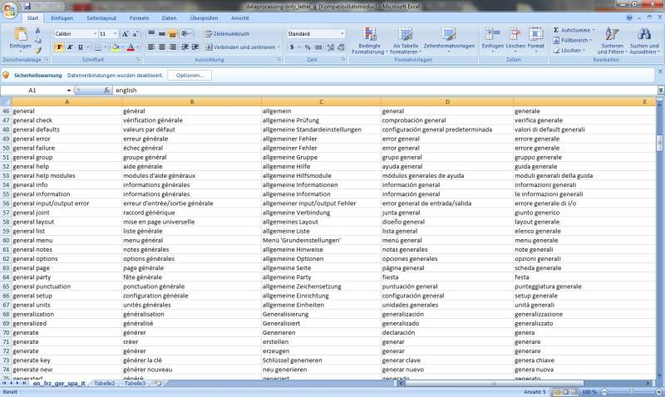Select column B header
Viewport: 665px width, 397px height.
tap(192, 102)
